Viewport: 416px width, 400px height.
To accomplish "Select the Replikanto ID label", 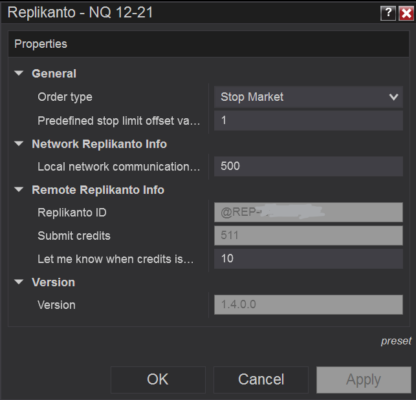I will pyautogui.click(x=72, y=212).
